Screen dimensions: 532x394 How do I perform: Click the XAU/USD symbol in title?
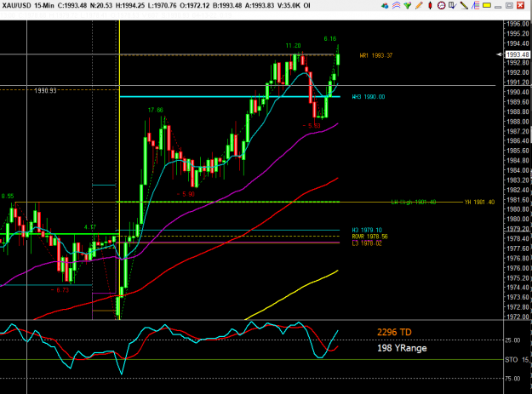(17, 6)
